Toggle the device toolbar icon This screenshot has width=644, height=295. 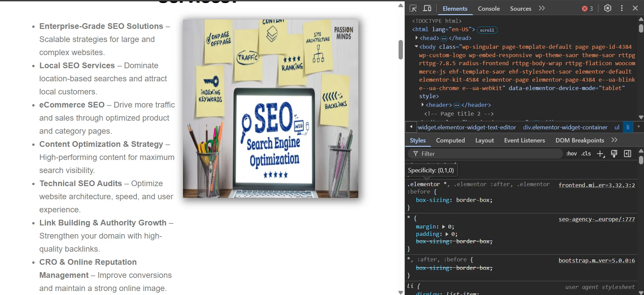[x=427, y=8]
